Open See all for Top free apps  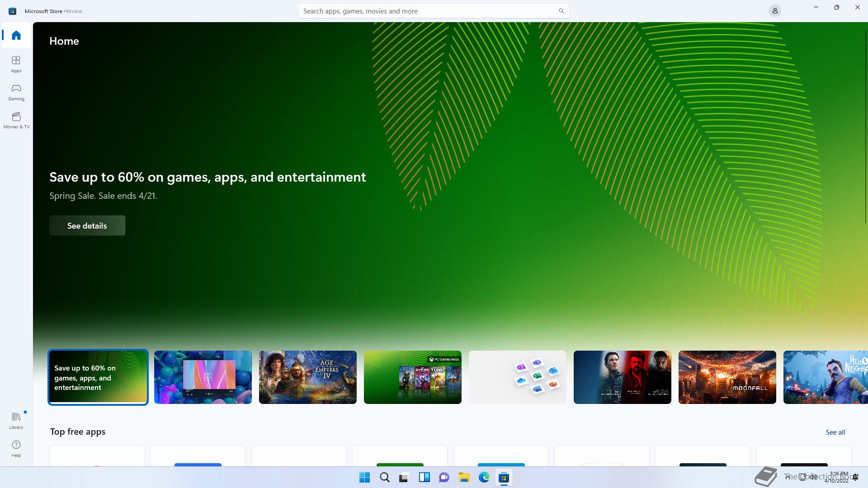835,432
